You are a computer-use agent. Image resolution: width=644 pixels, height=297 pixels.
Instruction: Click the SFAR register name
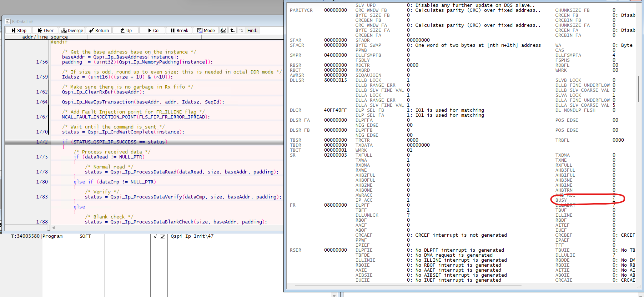[x=296, y=40]
